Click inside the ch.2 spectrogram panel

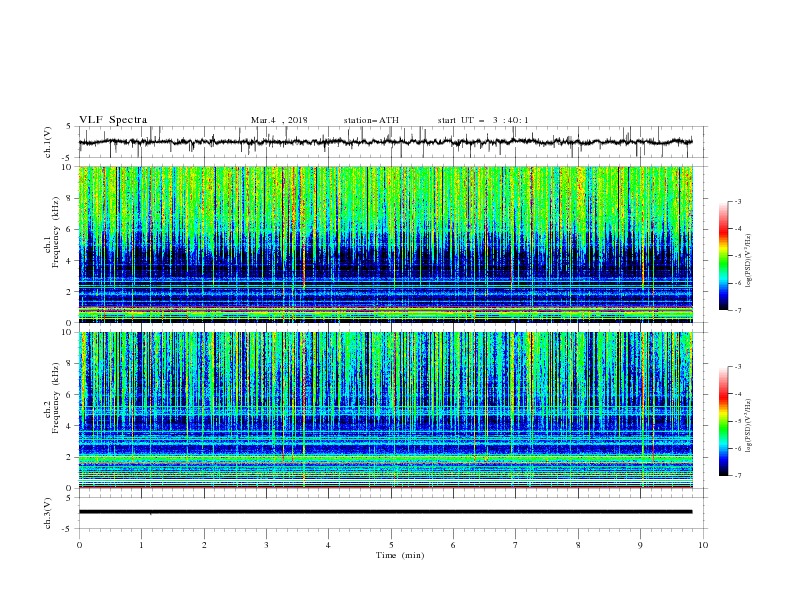(386, 410)
